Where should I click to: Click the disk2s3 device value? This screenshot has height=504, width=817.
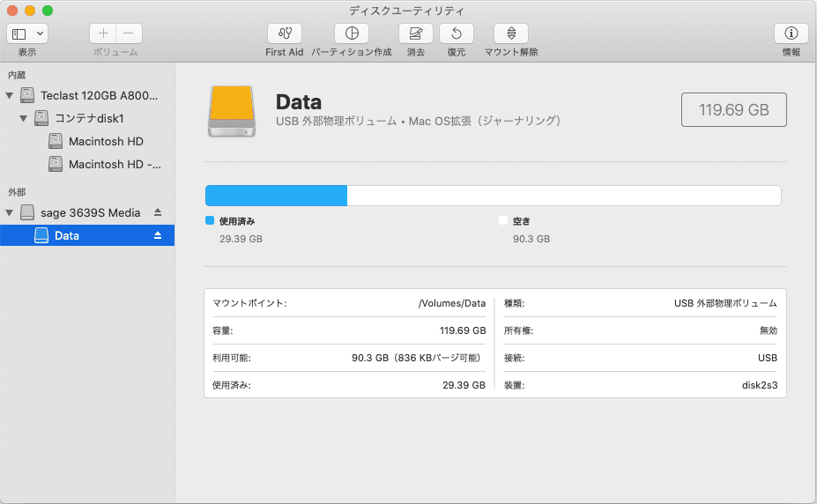(760, 385)
